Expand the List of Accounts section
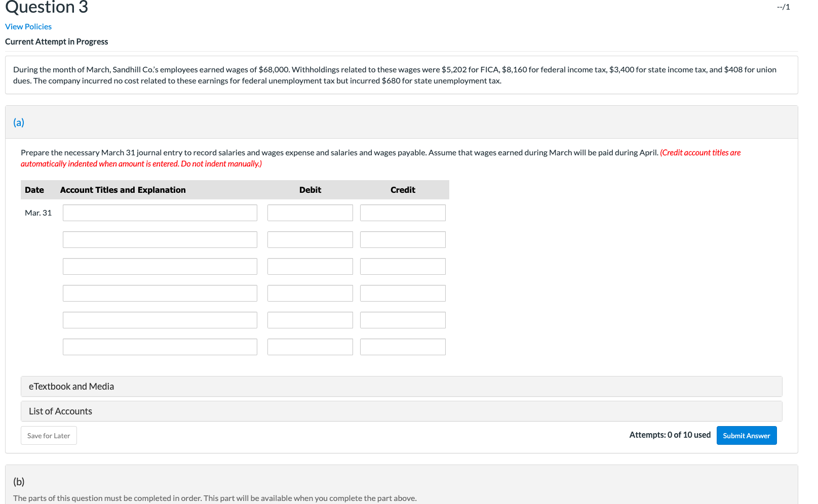The image size is (818, 504). click(x=60, y=411)
